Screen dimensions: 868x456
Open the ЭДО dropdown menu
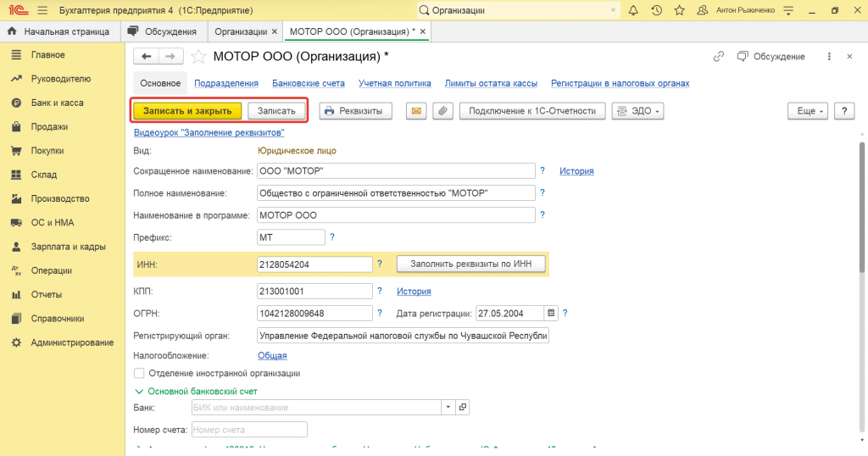[x=637, y=111]
